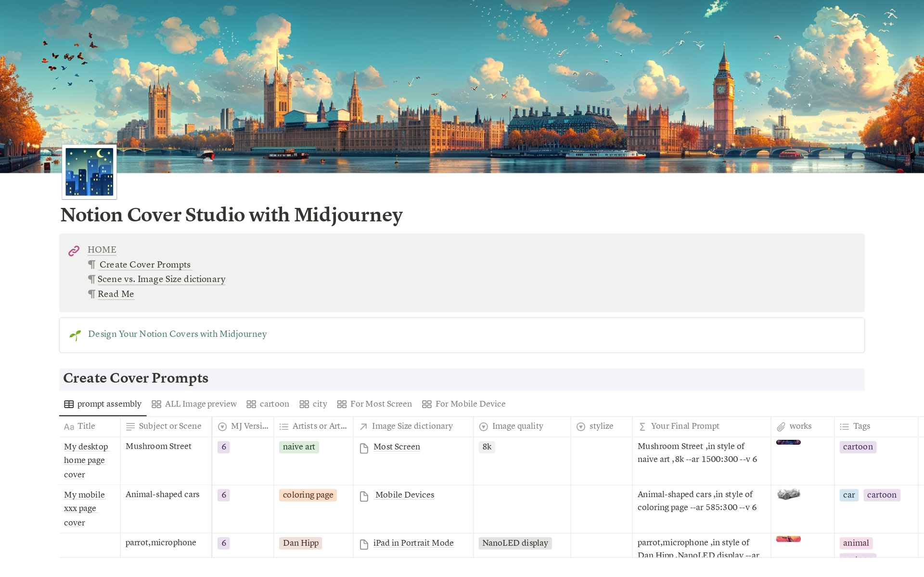Screen dimensions: 924x577
Task: Open the Read Me link
Action: pos(115,295)
